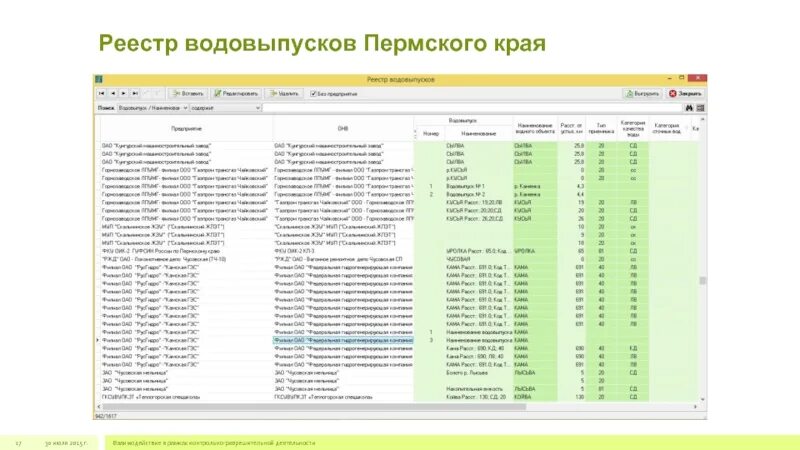Image resolution: width=800 pixels, height=450 pixels.
Task: Go to the previous record arrow
Action: point(113,93)
